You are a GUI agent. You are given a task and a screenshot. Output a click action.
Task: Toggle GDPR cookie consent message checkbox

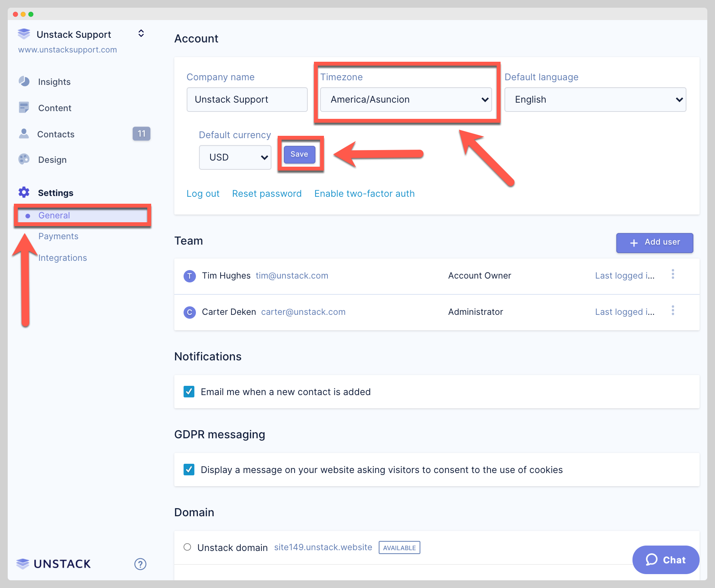tap(189, 470)
